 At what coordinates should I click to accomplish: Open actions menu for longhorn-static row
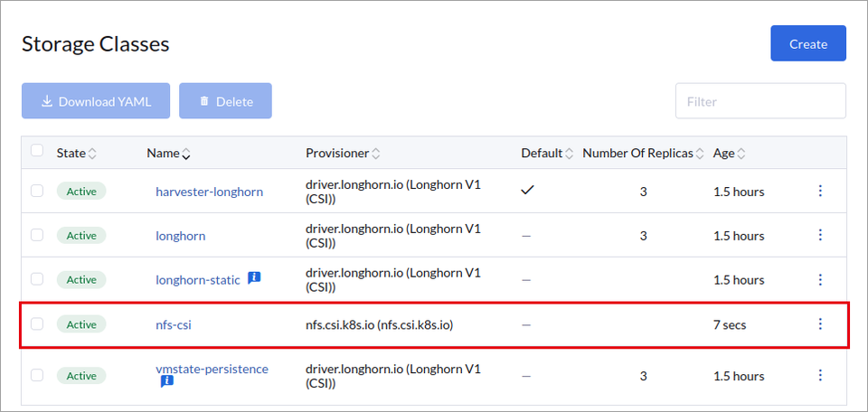click(x=820, y=279)
